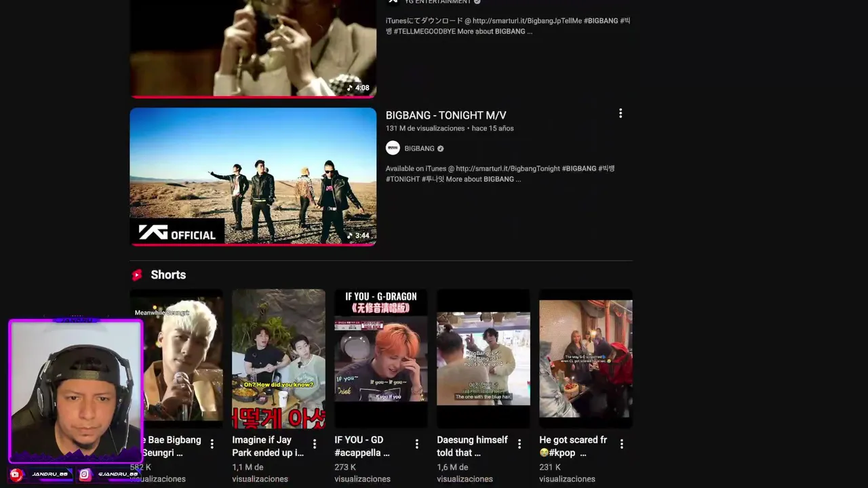
Task: Open options for Daesung himself told short
Action: click(519, 444)
